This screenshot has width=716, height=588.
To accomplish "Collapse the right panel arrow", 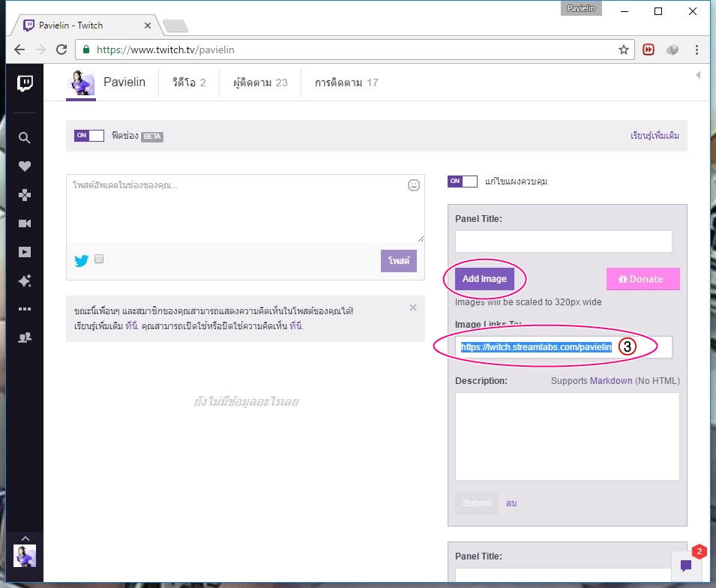I will pos(698,75).
